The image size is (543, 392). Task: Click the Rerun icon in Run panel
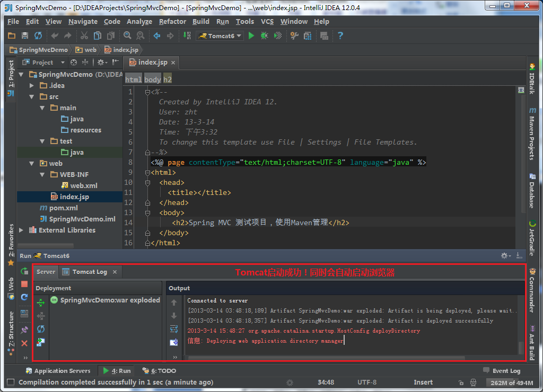pos(24,271)
